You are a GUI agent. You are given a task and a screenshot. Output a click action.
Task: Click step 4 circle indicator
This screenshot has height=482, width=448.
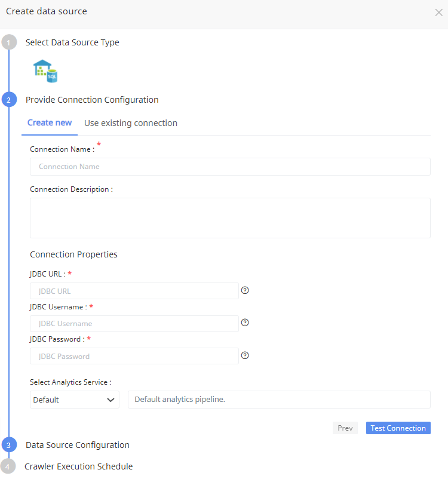tap(8, 466)
